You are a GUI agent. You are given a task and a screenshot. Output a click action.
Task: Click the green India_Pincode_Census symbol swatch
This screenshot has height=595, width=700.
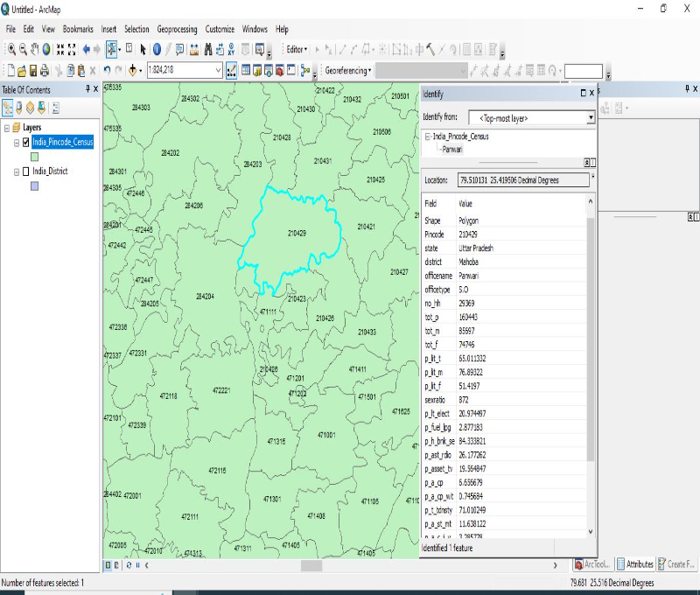[34, 156]
